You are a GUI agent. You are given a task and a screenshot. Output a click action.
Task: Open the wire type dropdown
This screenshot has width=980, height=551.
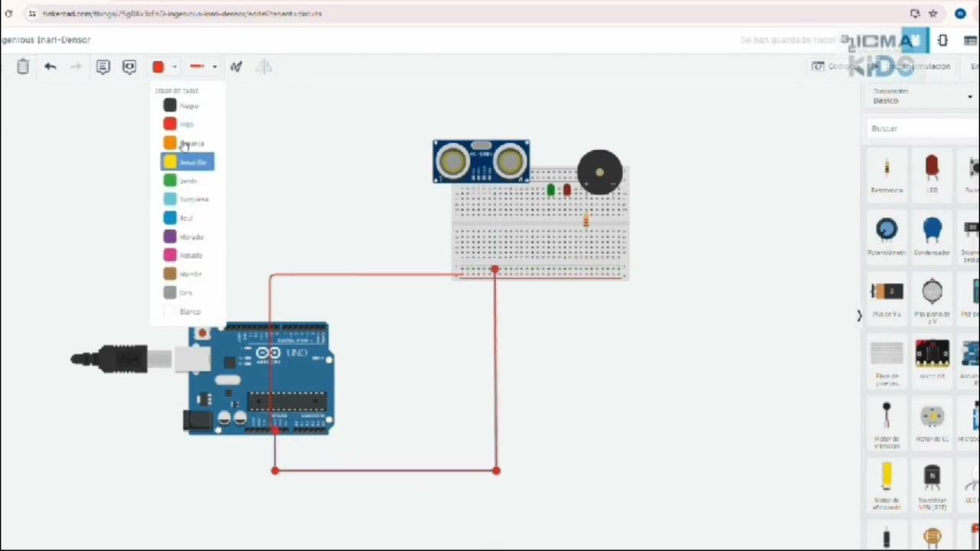[202, 67]
